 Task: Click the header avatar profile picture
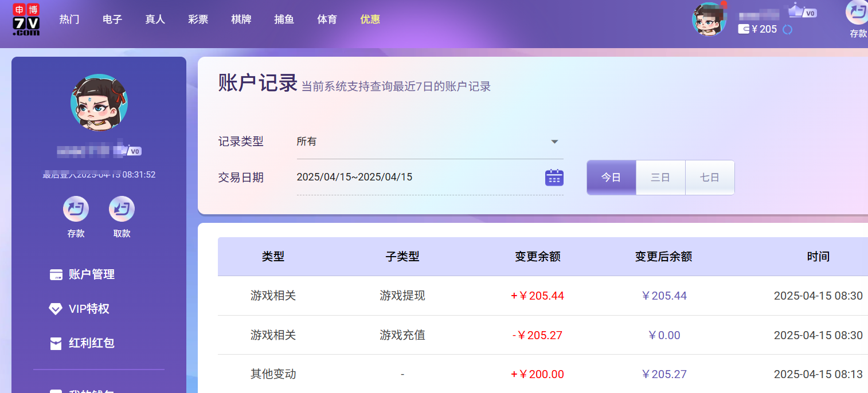[709, 19]
